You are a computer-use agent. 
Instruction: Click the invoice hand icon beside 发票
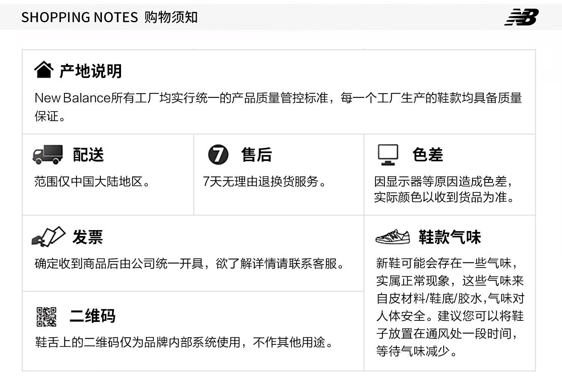pos(49,236)
